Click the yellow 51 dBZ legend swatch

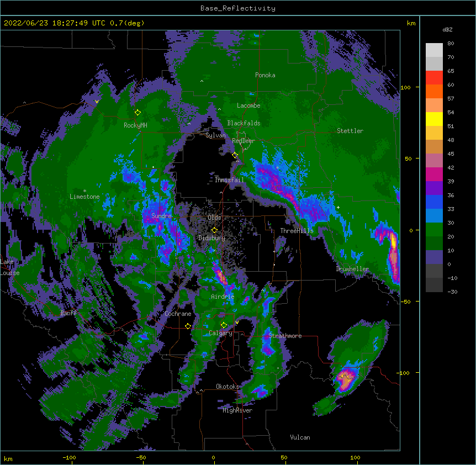click(x=434, y=119)
